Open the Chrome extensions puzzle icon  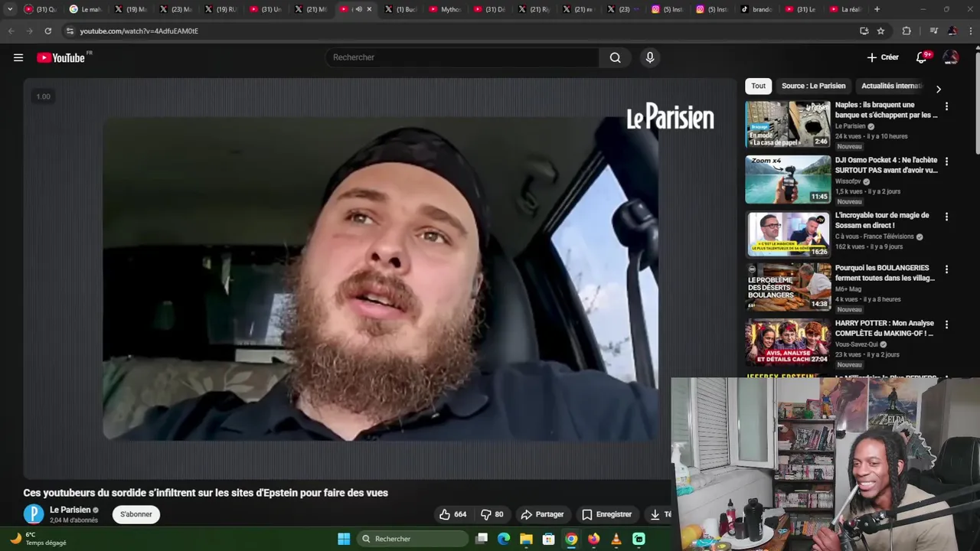tap(906, 31)
